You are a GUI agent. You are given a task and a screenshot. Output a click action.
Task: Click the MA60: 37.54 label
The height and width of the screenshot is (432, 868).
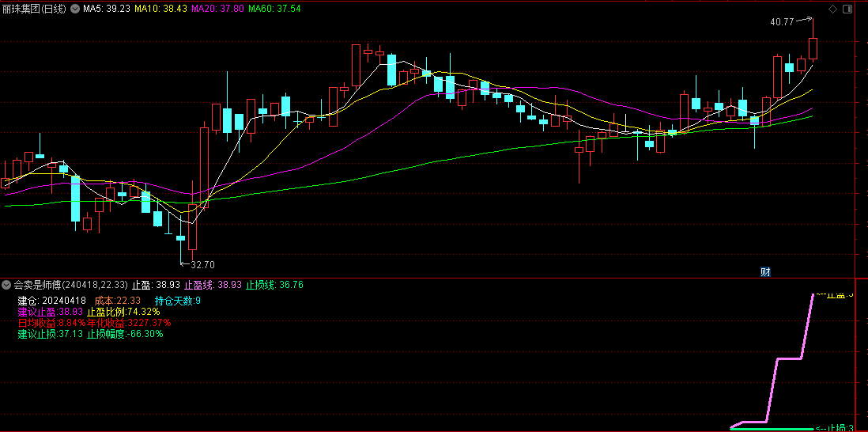pyautogui.click(x=274, y=9)
